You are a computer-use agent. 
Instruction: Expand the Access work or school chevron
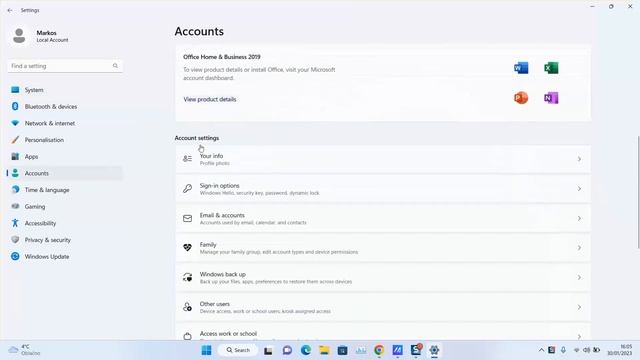click(x=579, y=336)
